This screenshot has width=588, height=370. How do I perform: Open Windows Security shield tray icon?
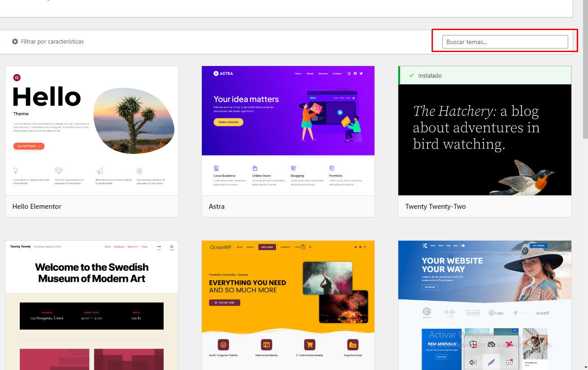pos(473,344)
